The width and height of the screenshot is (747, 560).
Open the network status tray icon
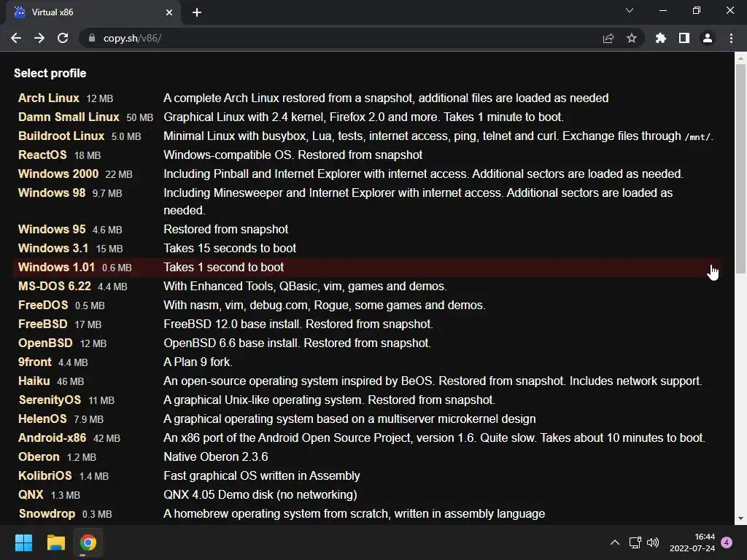[635, 542]
